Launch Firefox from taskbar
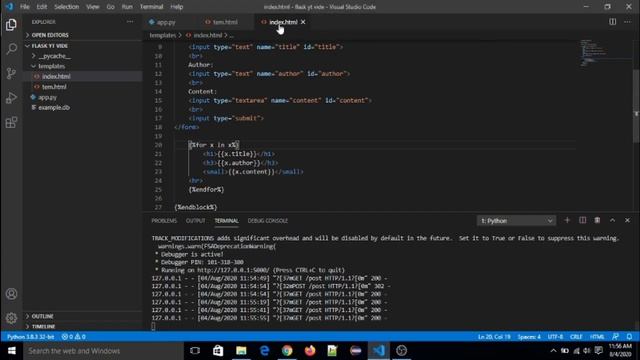 pos(310,351)
